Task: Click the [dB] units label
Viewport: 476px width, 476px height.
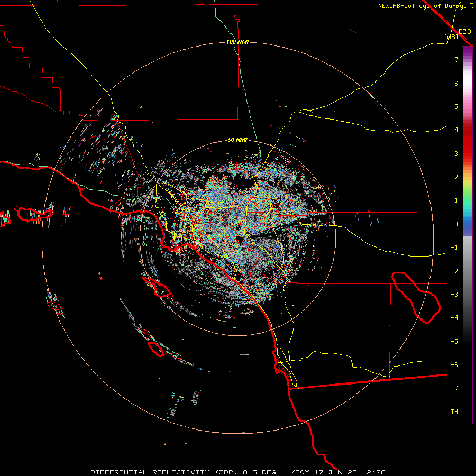Action: [452, 36]
